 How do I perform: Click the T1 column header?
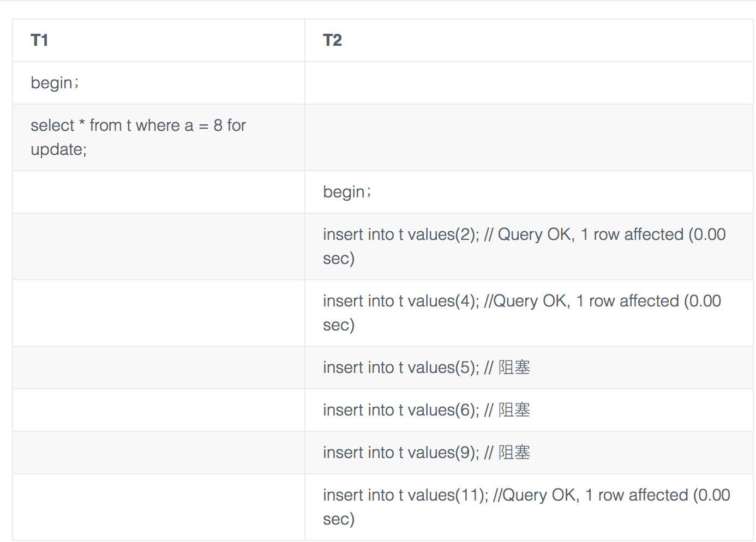159,40
